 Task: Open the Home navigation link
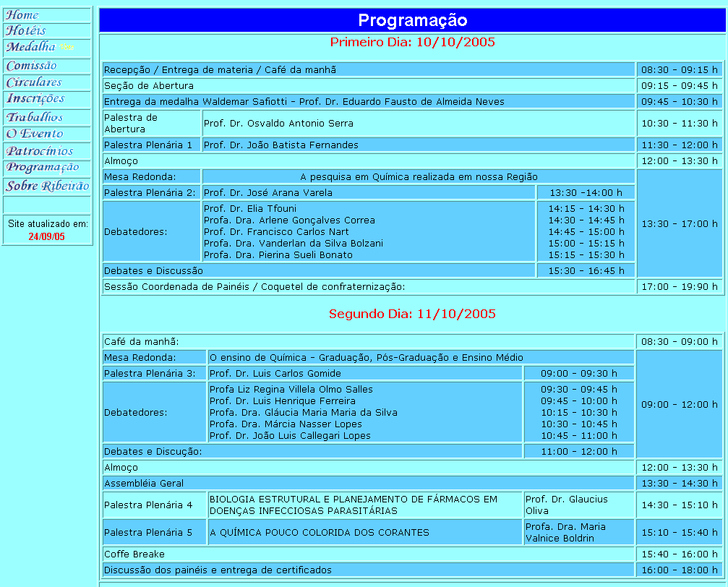(22, 15)
